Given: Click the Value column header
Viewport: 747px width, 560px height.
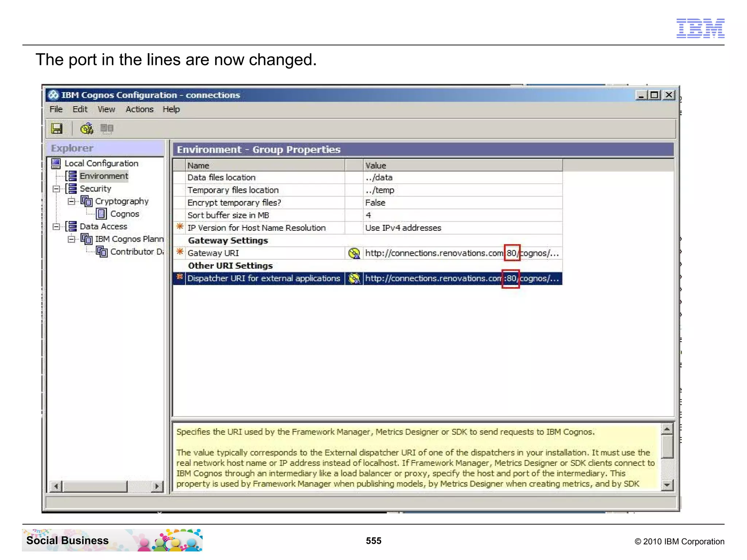Looking at the screenshot, I should click(x=462, y=165).
